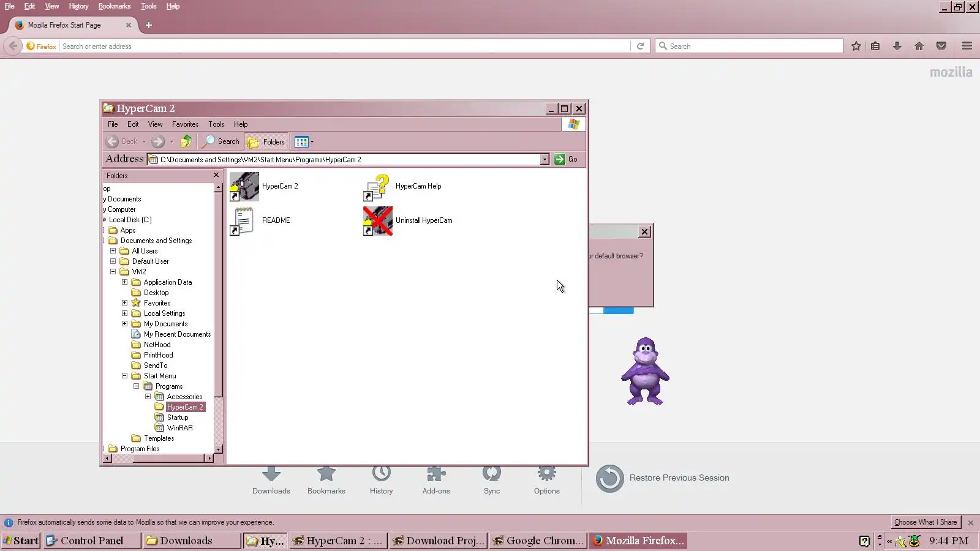The image size is (980, 551).
Task: Click the green Go button
Action: pyautogui.click(x=566, y=159)
